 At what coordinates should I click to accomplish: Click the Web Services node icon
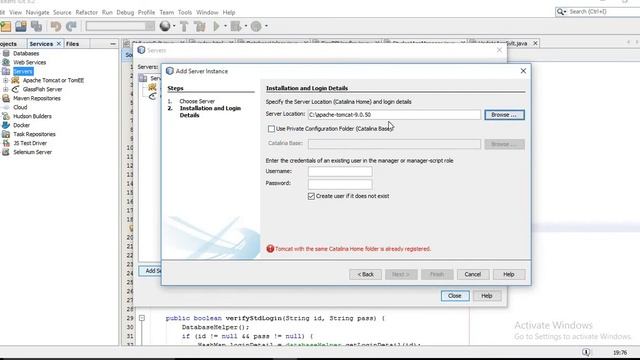(6, 62)
